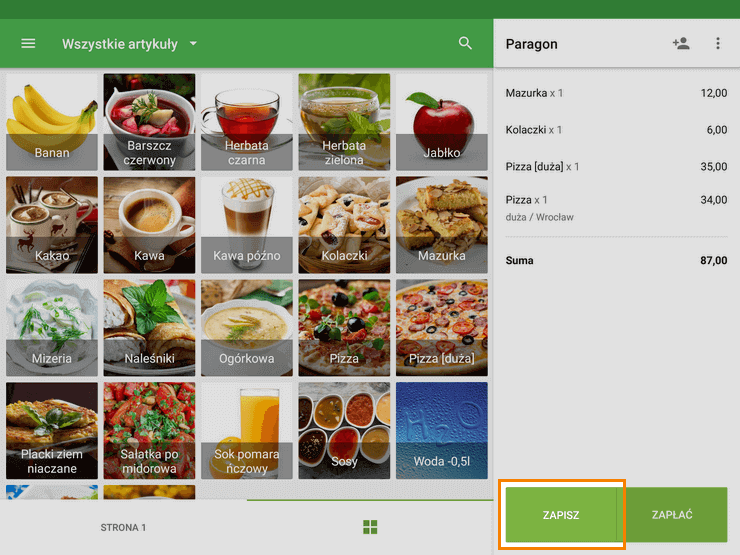Add Barszcz czerwony to the receipt
The width and height of the screenshot is (740, 555).
[149, 122]
